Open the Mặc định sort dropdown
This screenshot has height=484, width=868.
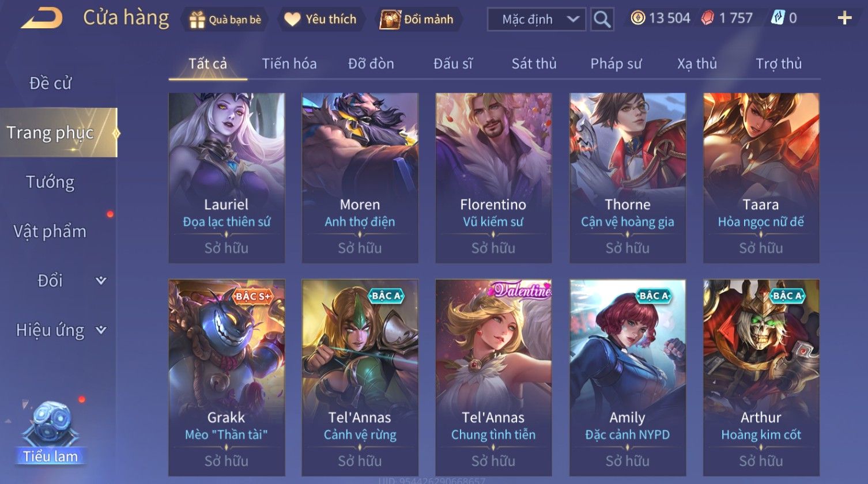(537, 20)
